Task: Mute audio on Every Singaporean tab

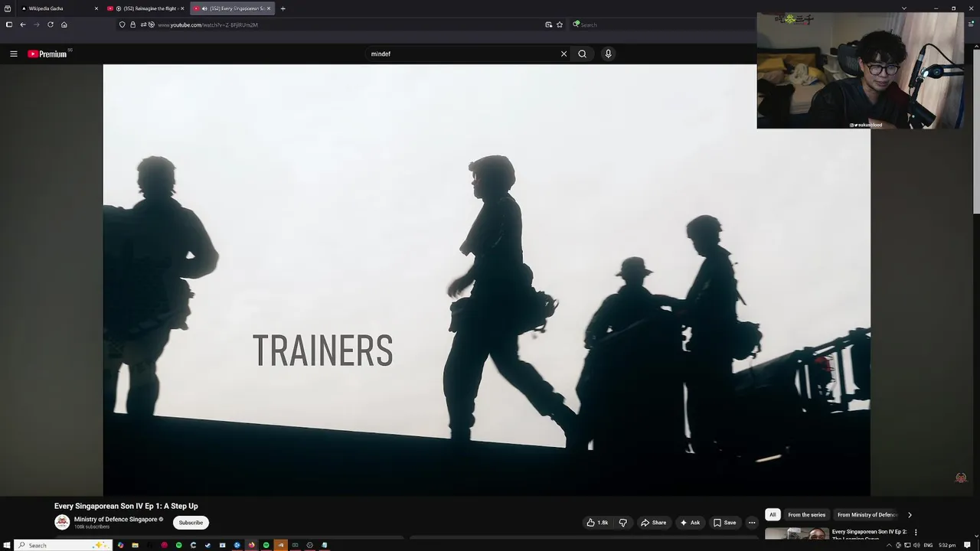Action: (x=204, y=8)
